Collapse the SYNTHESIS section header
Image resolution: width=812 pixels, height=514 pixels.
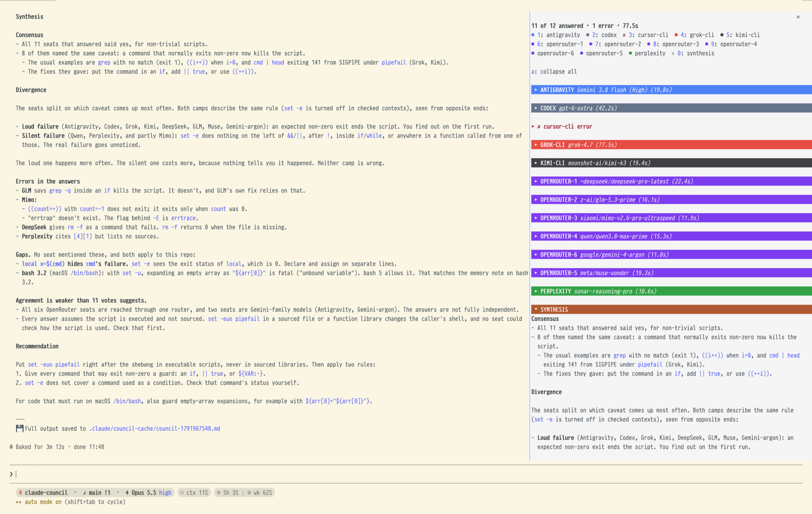[x=672, y=309]
